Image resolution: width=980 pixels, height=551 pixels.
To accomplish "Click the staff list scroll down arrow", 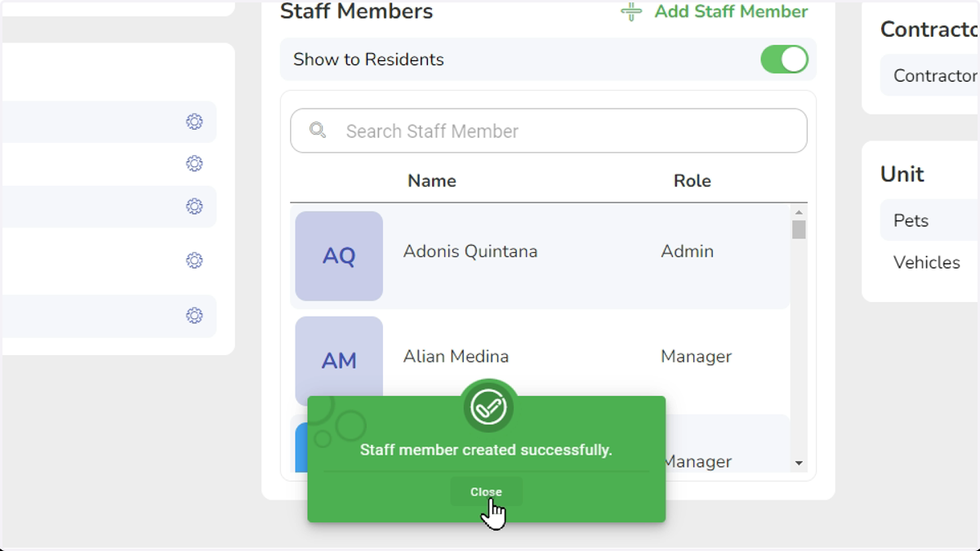I will (799, 464).
